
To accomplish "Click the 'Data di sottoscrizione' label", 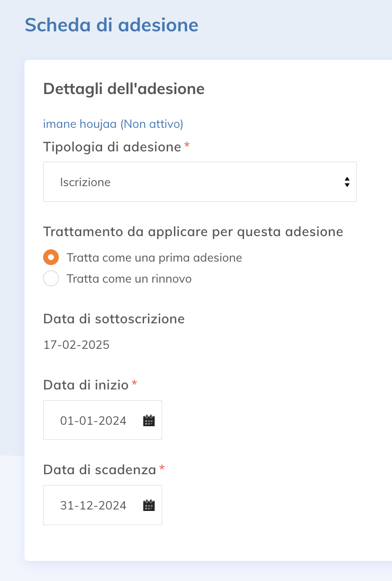I will pyautogui.click(x=114, y=319).
